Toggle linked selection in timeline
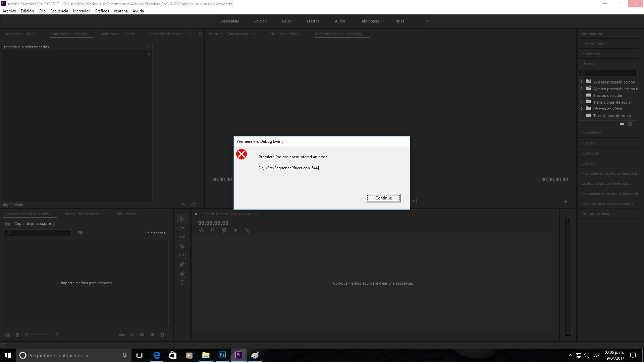This screenshot has height=362, width=644. point(224,230)
